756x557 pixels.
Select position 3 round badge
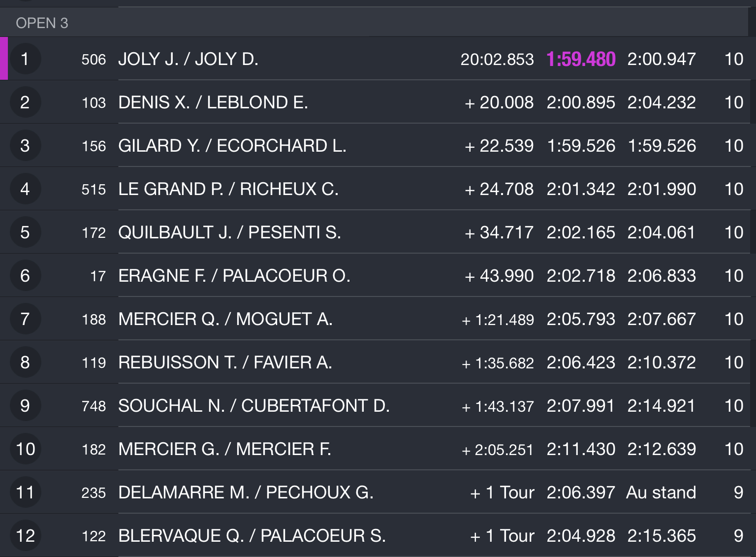click(25, 146)
